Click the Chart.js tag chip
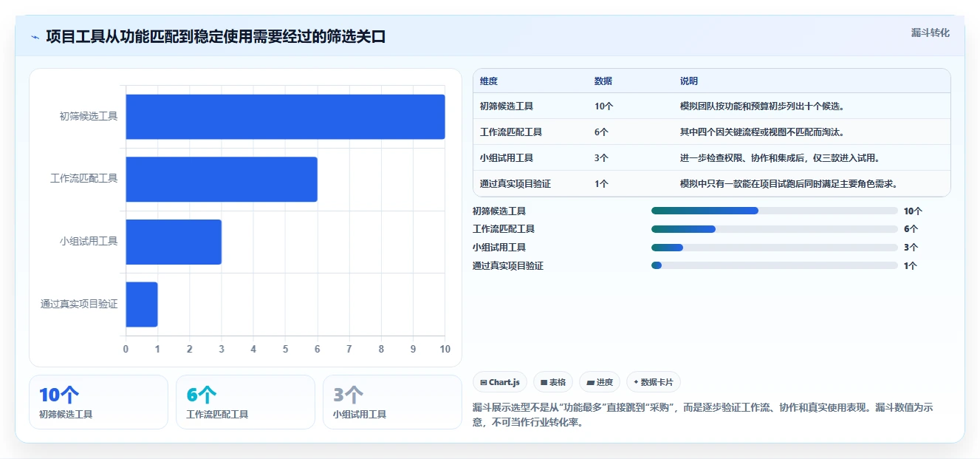Image resolution: width=980 pixels, height=459 pixels. click(500, 382)
